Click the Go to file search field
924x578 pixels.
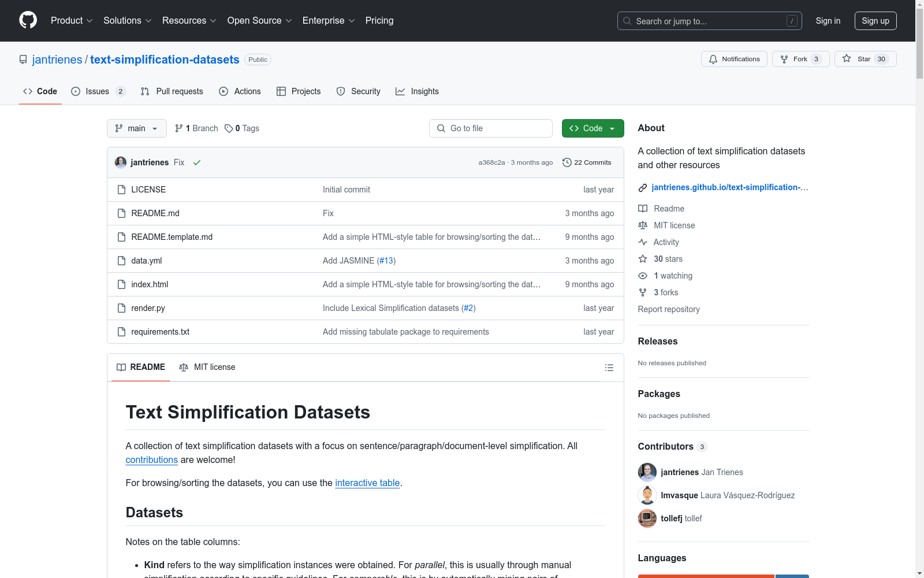point(491,128)
